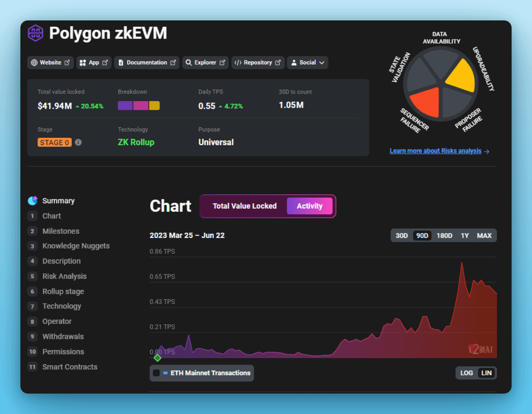532x414 pixels.
Task: Go to the Technology section
Action: pos(62,306)
